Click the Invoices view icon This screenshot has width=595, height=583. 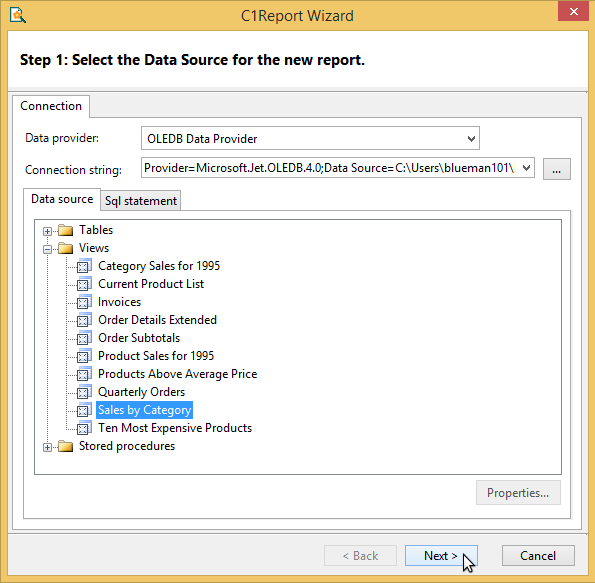point(84,302)
